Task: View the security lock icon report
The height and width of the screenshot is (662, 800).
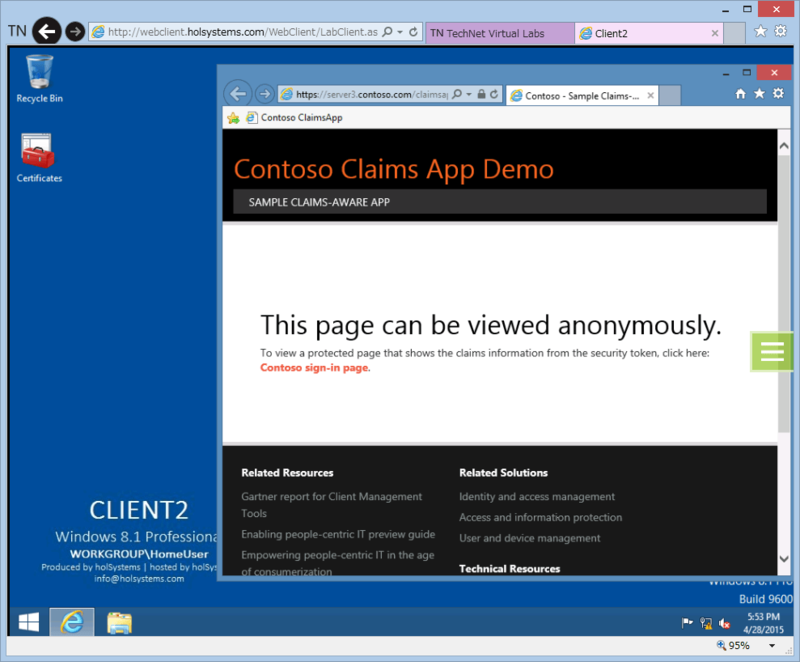Action: click(x=481, y=94)
